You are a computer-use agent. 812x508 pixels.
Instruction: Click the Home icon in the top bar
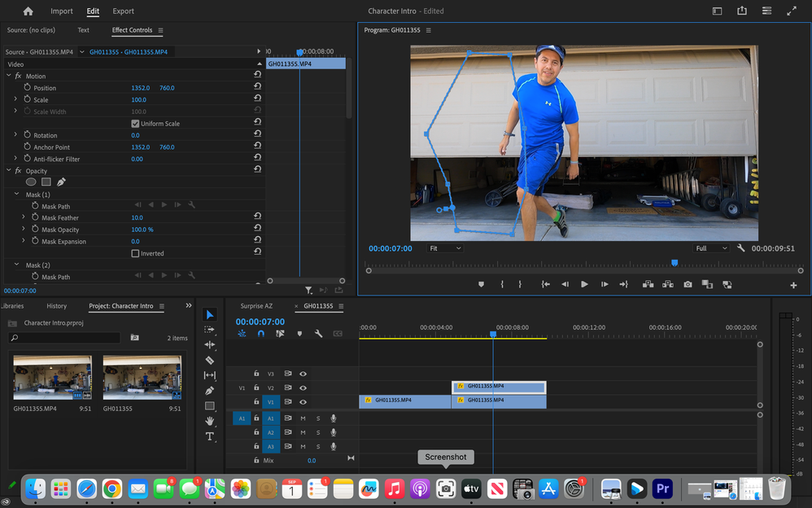point(28,11)
